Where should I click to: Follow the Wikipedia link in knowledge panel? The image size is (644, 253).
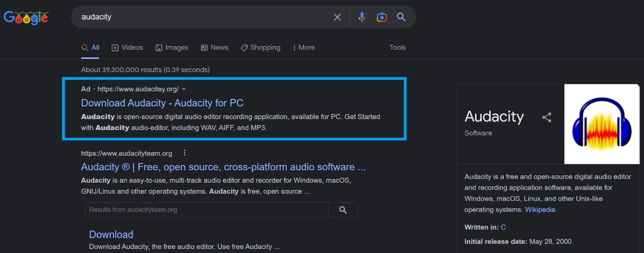pos(540,209)
